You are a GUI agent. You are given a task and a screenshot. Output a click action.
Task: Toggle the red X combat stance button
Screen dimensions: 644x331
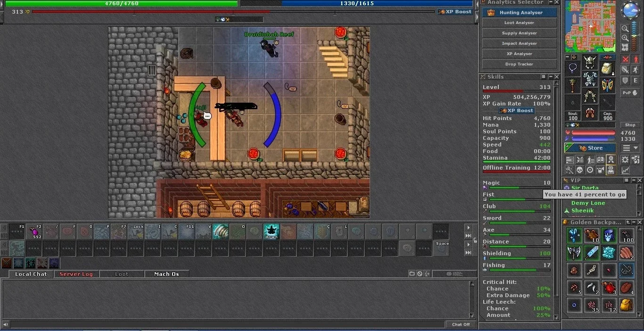pos(625,59)
